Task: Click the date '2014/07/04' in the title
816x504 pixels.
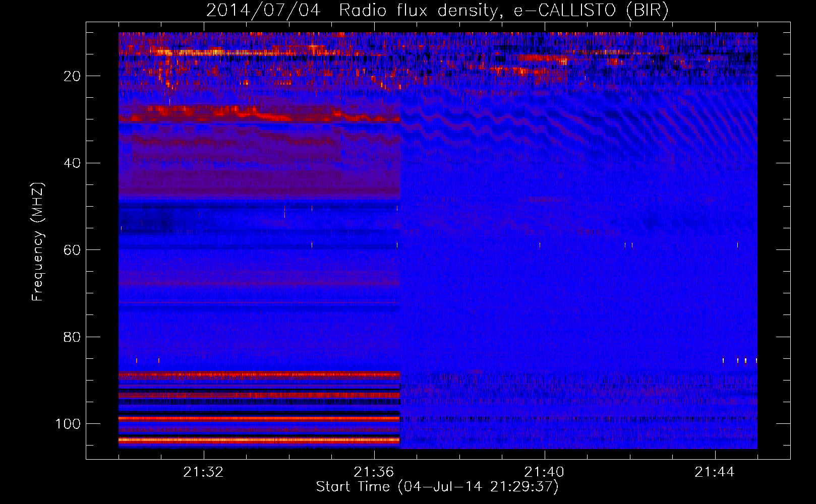Action: [x=263, y=11]
